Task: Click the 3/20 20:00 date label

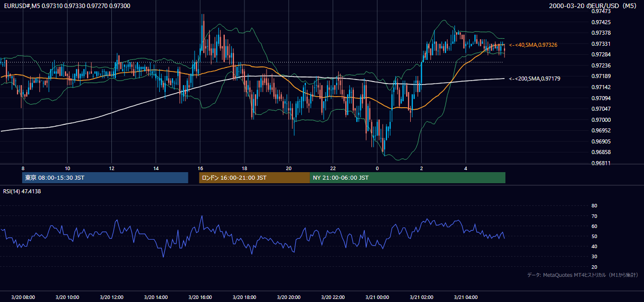Action: (289, 297)
